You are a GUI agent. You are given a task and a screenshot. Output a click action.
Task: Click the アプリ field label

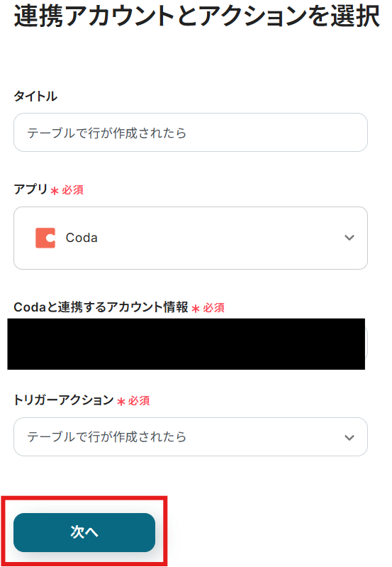click(x=30, y=189)
